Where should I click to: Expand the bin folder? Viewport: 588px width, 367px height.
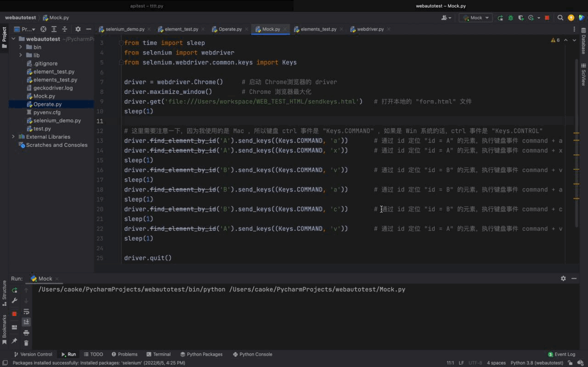pos(21,47)
